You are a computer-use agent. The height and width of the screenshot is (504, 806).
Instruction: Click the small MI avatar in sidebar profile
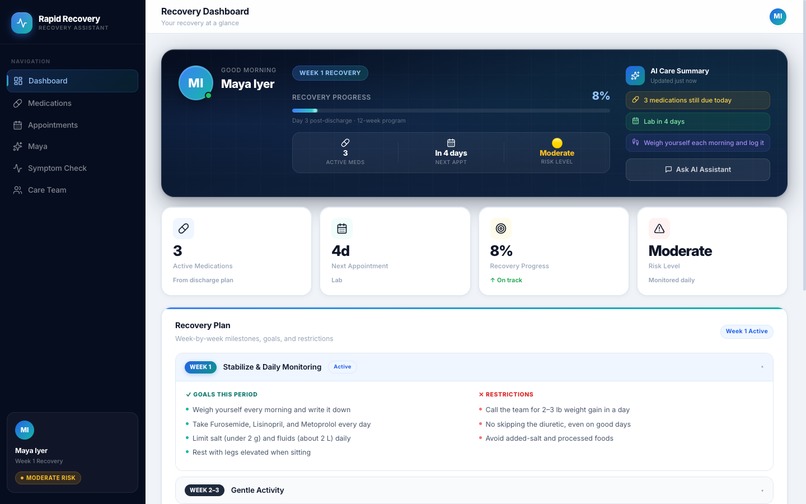tap(24, 430)
